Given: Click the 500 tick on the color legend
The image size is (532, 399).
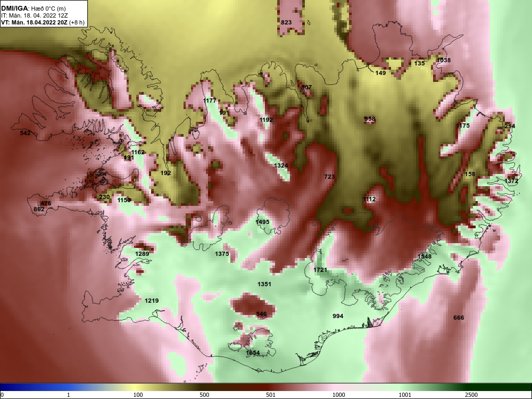Looking at the screenshot, I should click(x=204, y=395).
